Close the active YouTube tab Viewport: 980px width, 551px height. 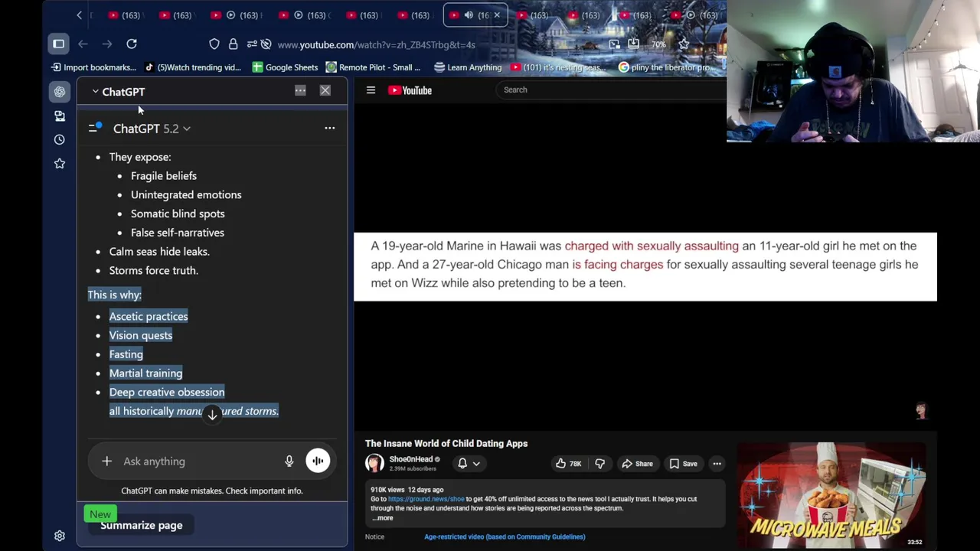496,15
